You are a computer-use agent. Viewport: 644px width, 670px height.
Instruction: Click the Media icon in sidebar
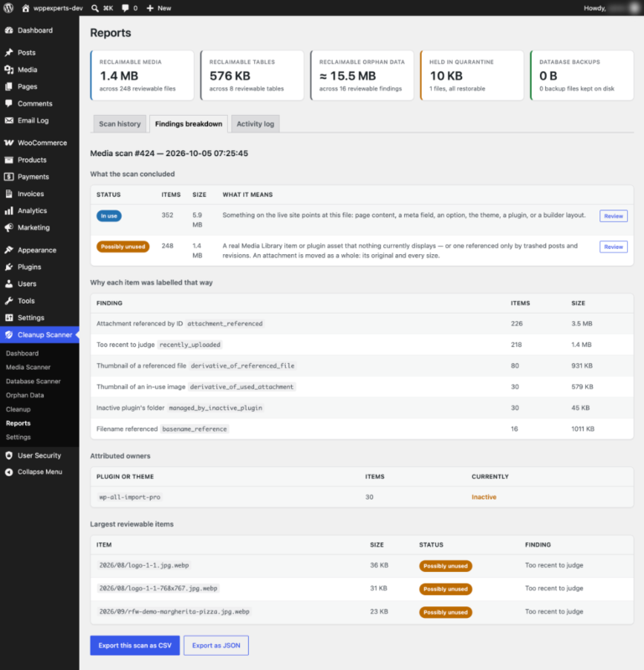point(9,70)
